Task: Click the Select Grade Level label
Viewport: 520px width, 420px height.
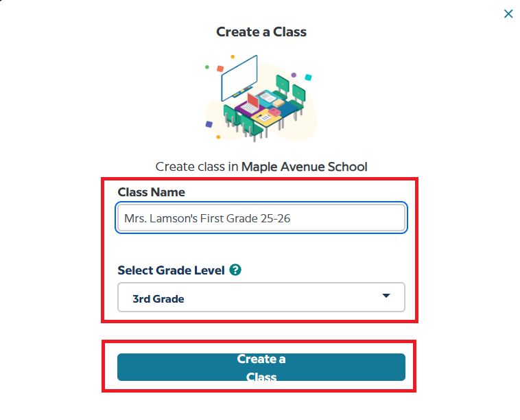Action: point(171,270)
